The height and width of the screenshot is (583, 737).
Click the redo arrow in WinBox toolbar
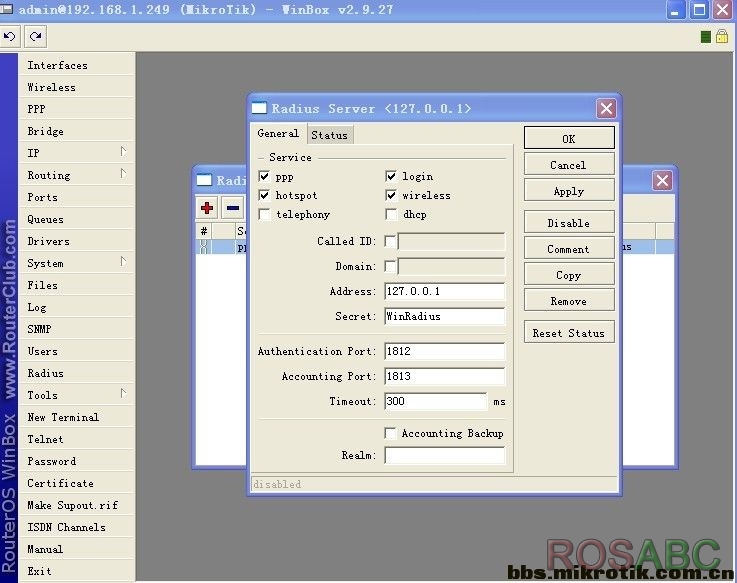coord(35,36)
